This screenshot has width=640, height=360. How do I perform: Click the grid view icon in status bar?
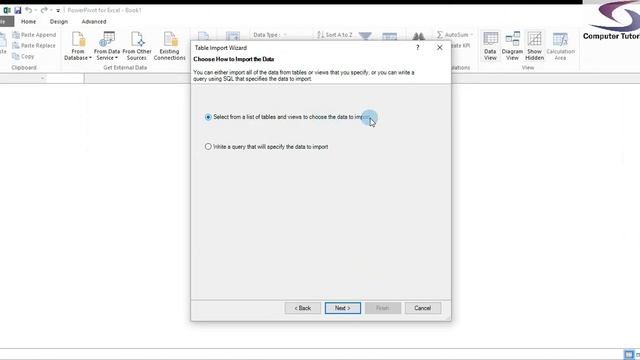pyautogui.click(x=629, y=354)
